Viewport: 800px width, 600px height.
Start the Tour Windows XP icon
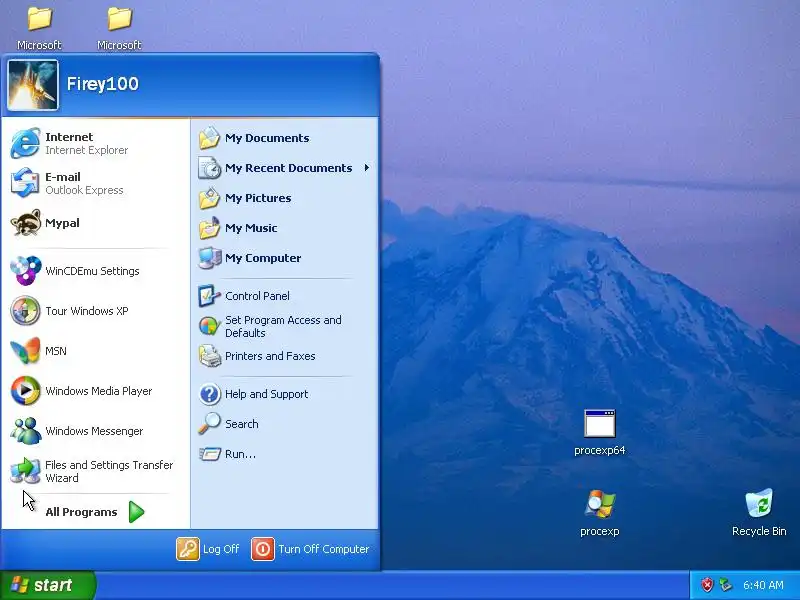[25, 311]
